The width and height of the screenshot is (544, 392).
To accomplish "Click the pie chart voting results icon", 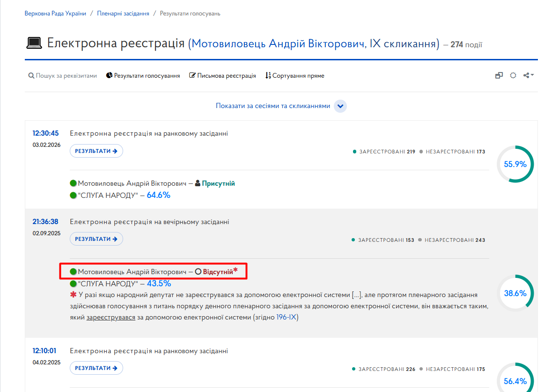I will click(x=109, y=75).
